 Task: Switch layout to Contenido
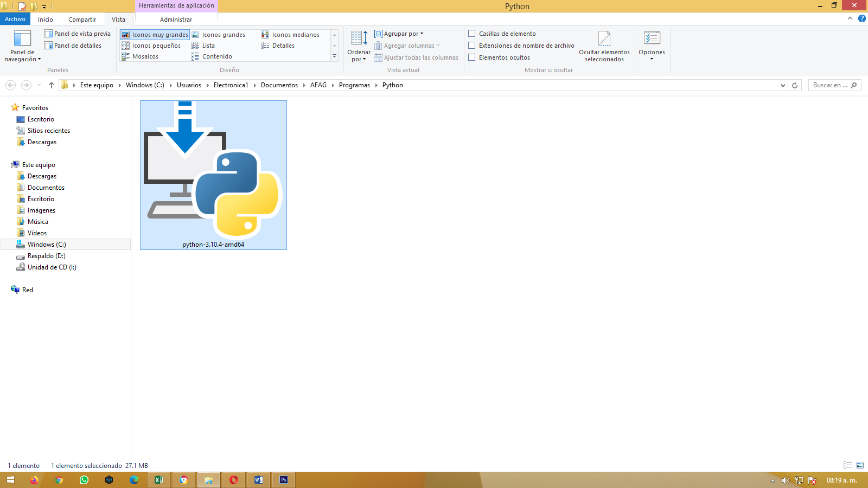[x=212, y=56]
